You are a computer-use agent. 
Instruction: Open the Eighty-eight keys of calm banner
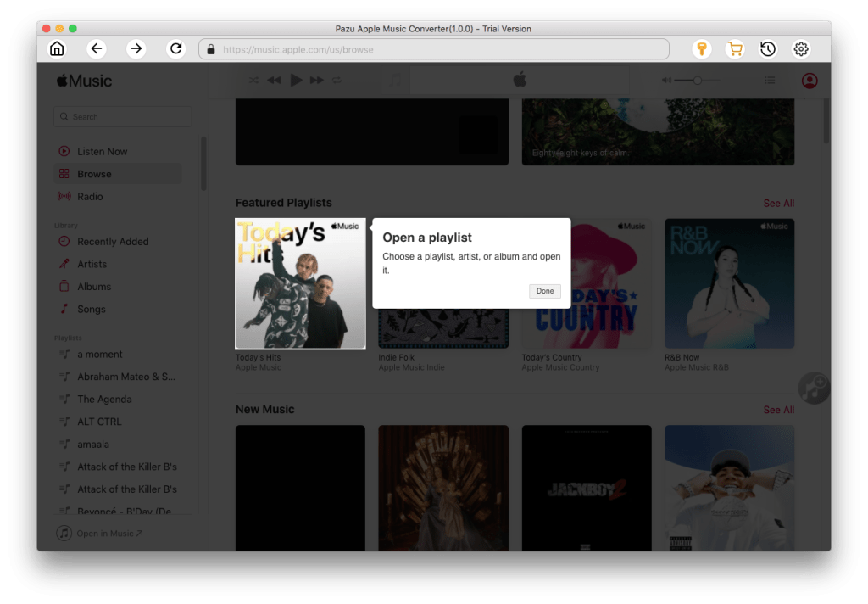point(658,131)
